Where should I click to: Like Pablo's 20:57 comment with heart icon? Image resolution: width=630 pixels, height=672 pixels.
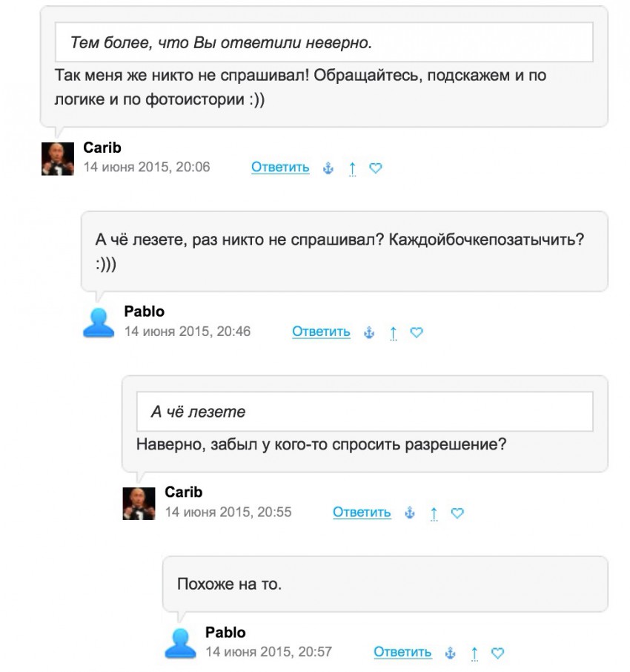498,653
